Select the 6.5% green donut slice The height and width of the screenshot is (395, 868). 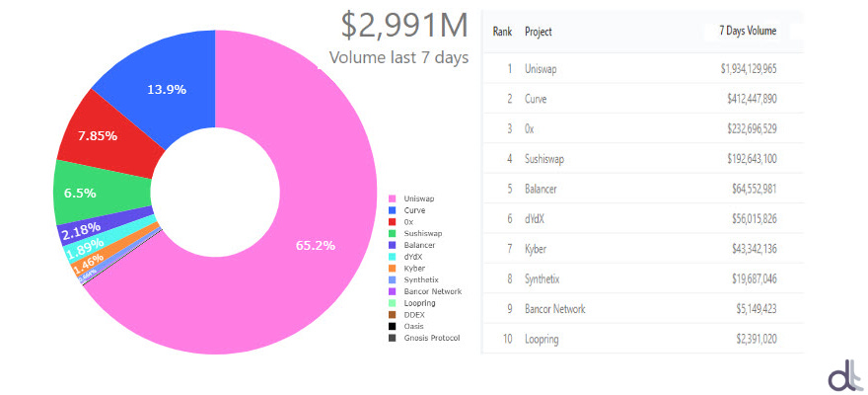click(x=80, y=194)
